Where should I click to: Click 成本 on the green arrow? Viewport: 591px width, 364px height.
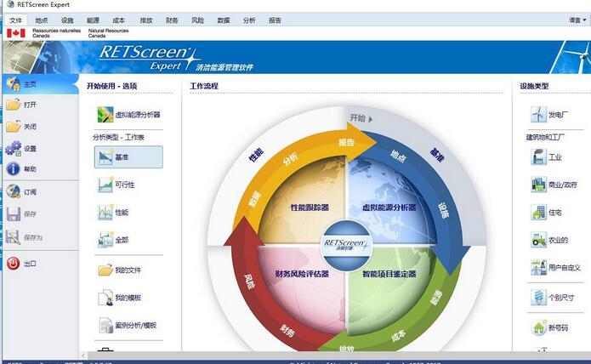tap(398, 335)
